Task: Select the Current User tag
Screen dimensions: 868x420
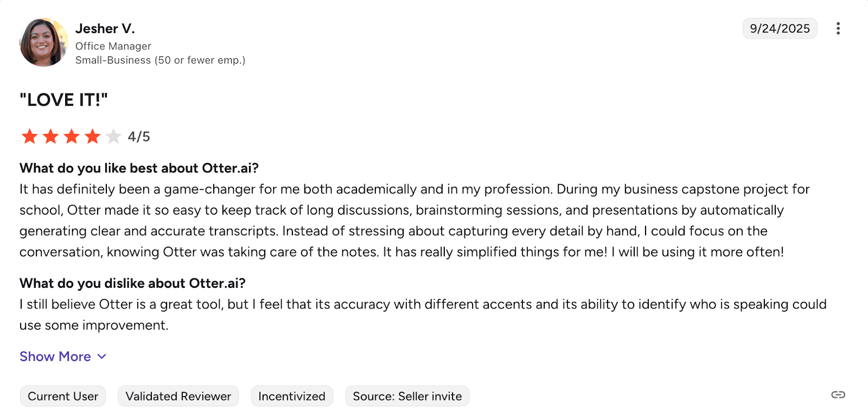Action: tap(63, 396)
